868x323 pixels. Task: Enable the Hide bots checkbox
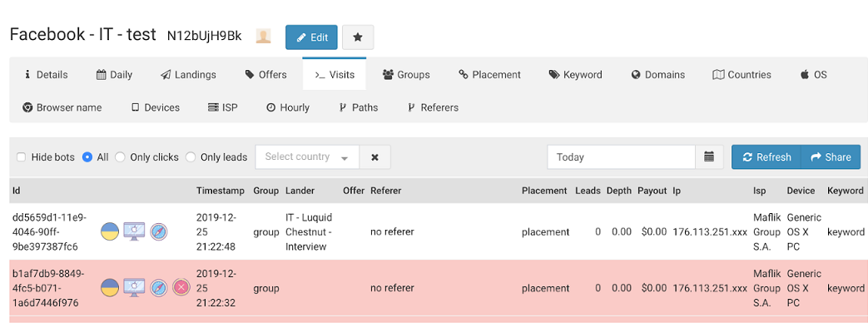coord(21,157)
